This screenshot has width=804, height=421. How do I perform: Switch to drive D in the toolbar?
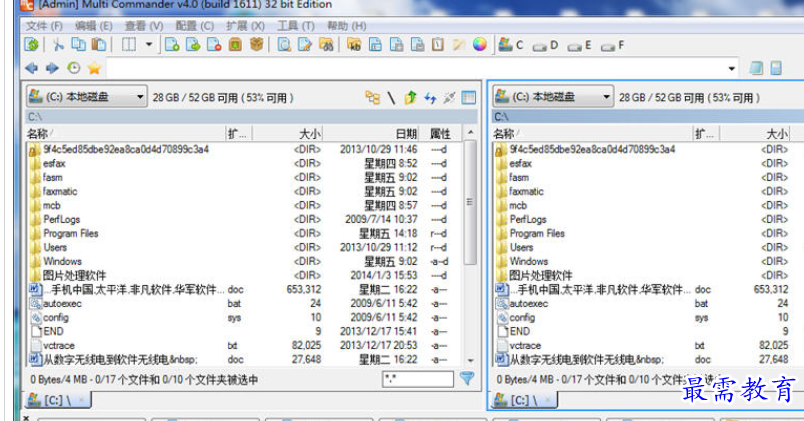coord(546,46)
